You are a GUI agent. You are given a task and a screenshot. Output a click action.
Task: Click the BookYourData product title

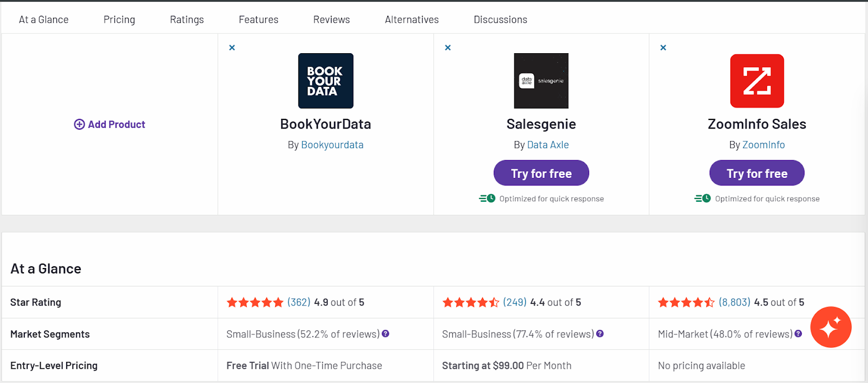(325, 124)
